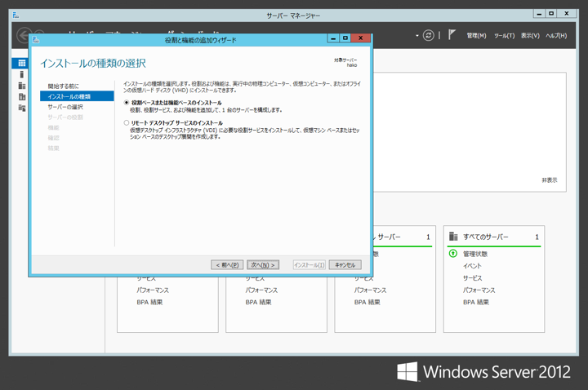
Task: Click the 対象サーバー hako label
Action: [x=345, y=62]
